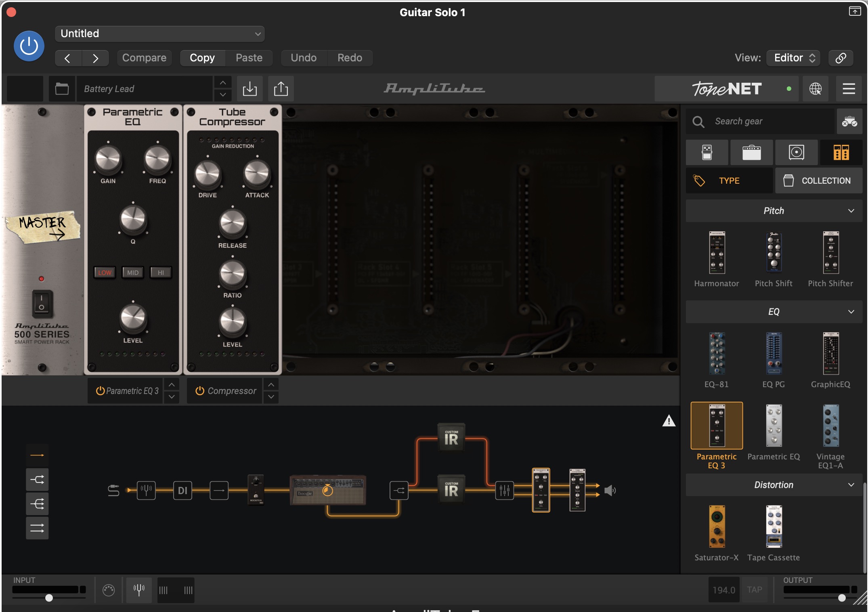Click the Redo button
This screenshot has width=868, height=612.
(350, 58)
